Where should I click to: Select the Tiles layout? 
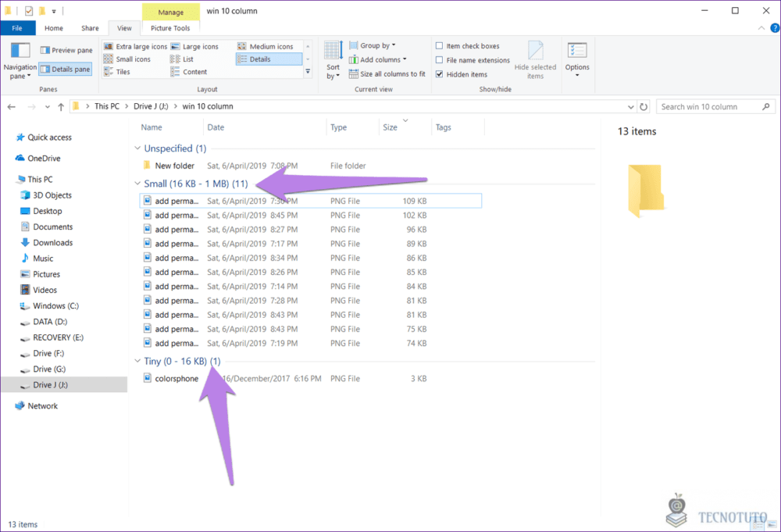coord(117,72)
